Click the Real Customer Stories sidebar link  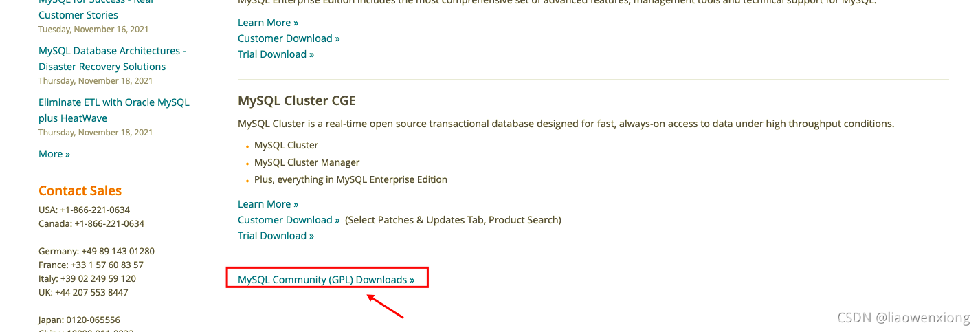click(x=78, y=14)
